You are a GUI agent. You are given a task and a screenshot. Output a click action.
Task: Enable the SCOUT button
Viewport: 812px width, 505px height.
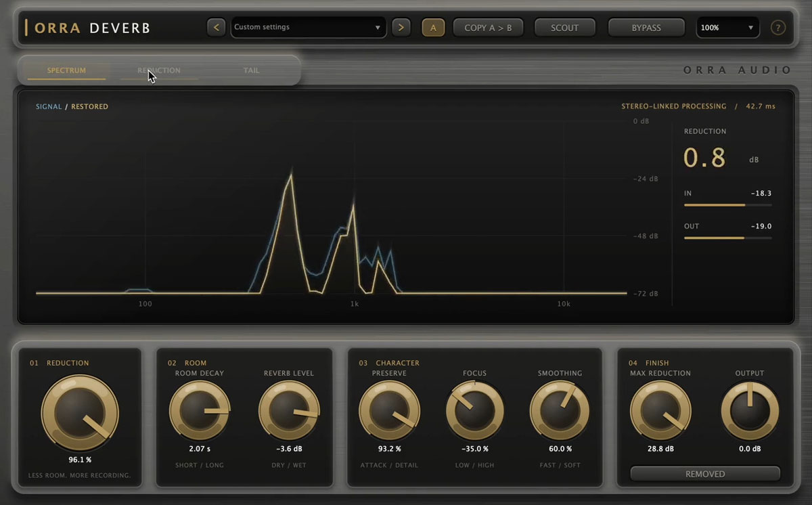click(x=565, y=28)
